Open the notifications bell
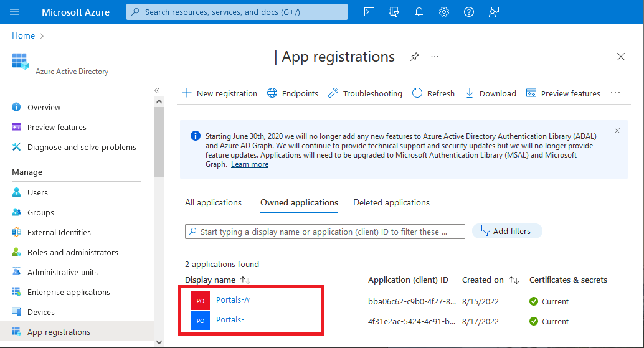Image resolution: width=644 pixels, height=348 pixels. (x=419, y=12)
